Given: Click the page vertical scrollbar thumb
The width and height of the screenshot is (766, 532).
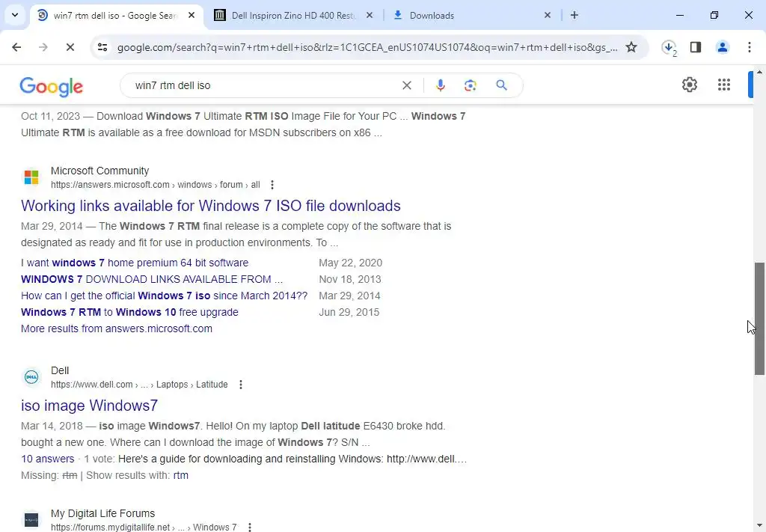Looking at the screenshot, I should (759, 319).
